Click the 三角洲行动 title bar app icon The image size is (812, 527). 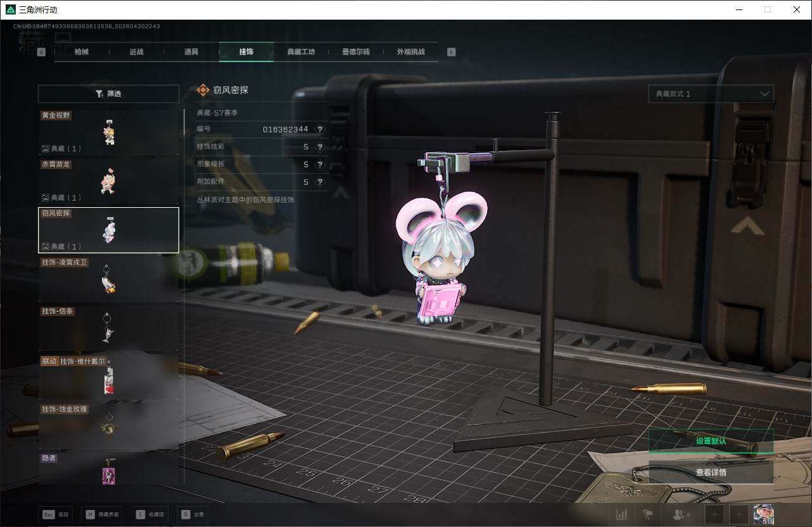[10, 10]
